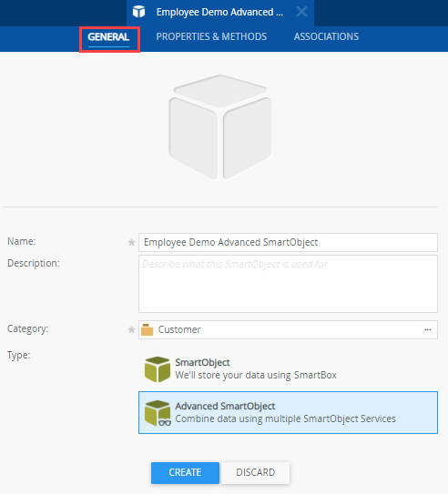Click the large gray cube placeholder image
Viewport: 448px width, 494px height.
pyautogui.click(x=220, y=126)
